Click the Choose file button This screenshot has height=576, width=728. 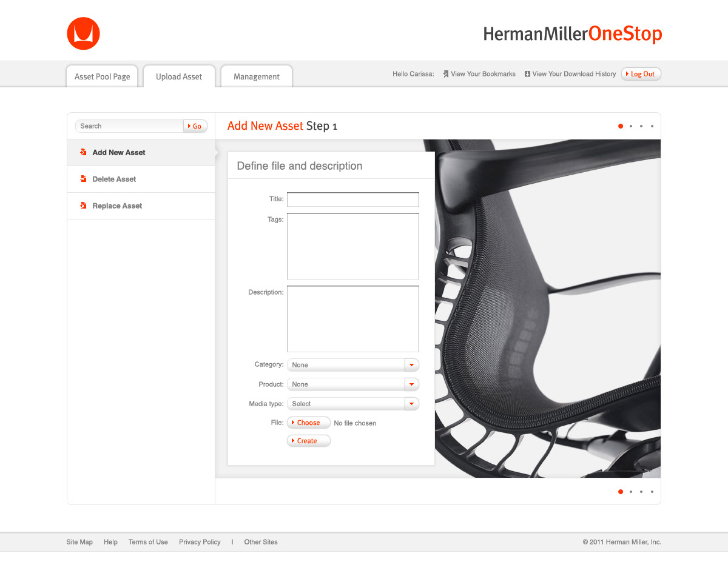[309, 423]
